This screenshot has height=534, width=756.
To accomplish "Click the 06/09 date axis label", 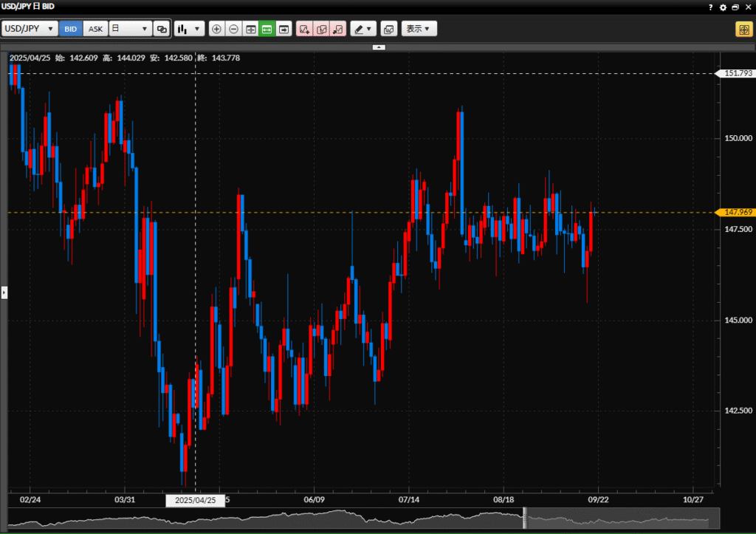I will 314,500.
